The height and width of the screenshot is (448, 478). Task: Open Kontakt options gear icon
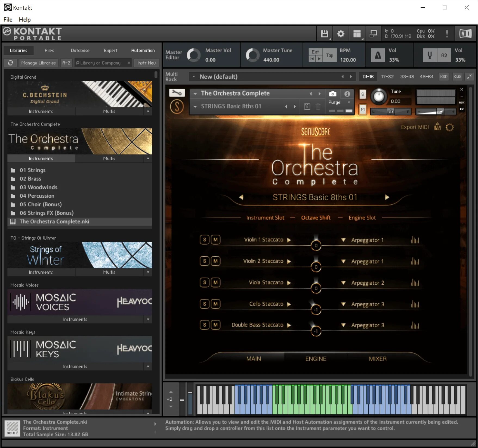tap(341, 34)
